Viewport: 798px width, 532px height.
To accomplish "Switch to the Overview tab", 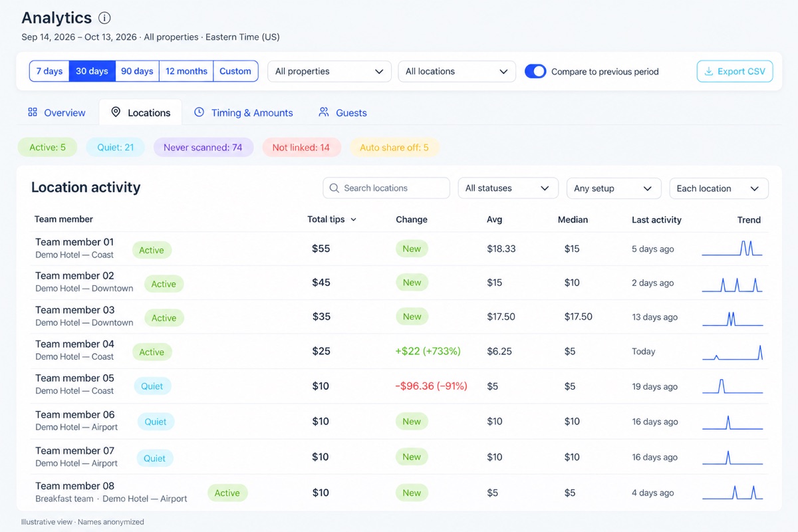I will tap(57, 112).
